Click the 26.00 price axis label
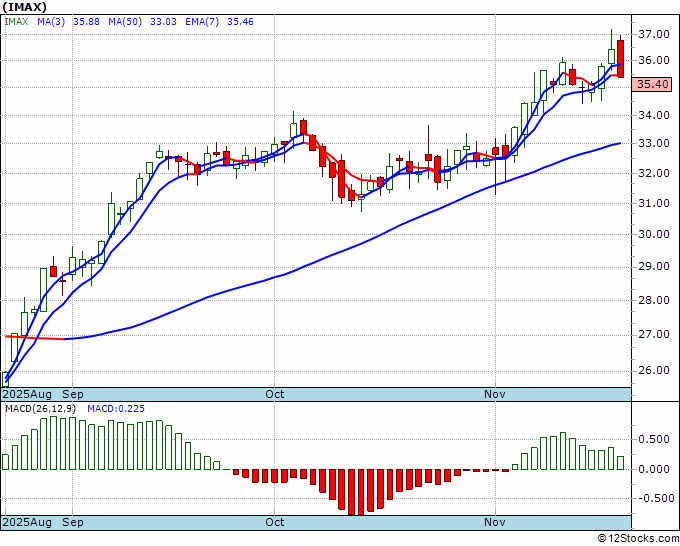The image size is (680, 546). [654, 370]
